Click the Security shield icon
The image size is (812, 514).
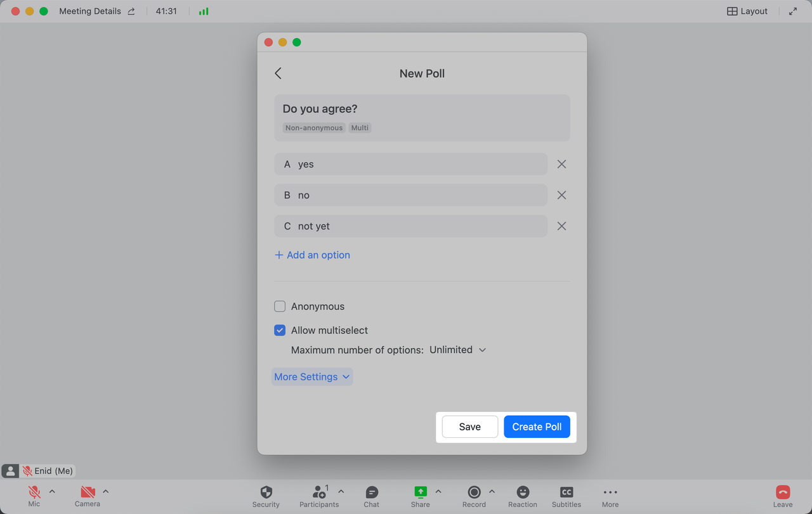266,492
